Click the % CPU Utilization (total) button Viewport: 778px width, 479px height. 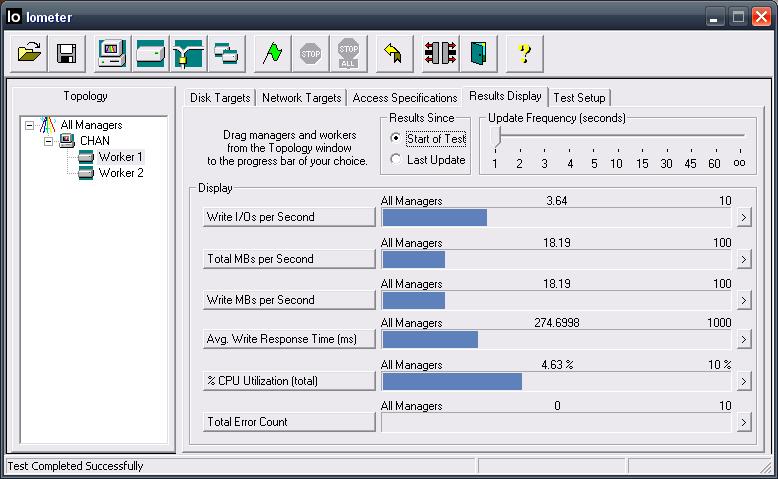[289, 381]
